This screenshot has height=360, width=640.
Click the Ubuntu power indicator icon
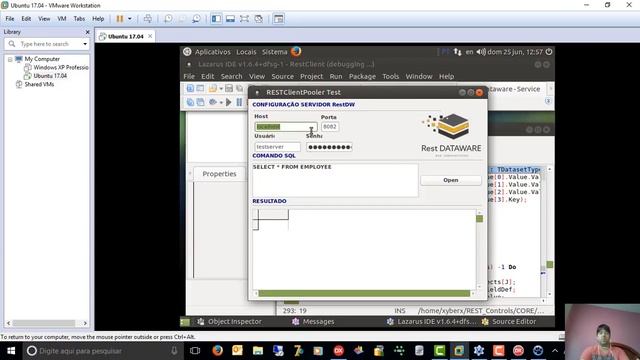(549, 52)
